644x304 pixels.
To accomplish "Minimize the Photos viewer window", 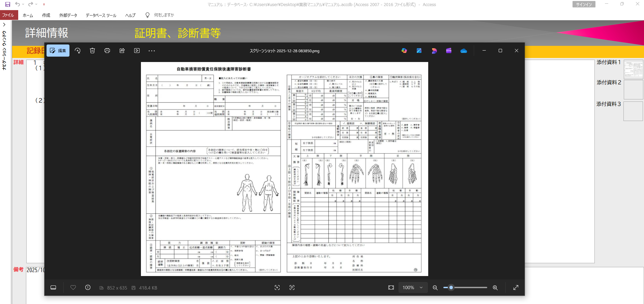I will [x=484, y=51].
